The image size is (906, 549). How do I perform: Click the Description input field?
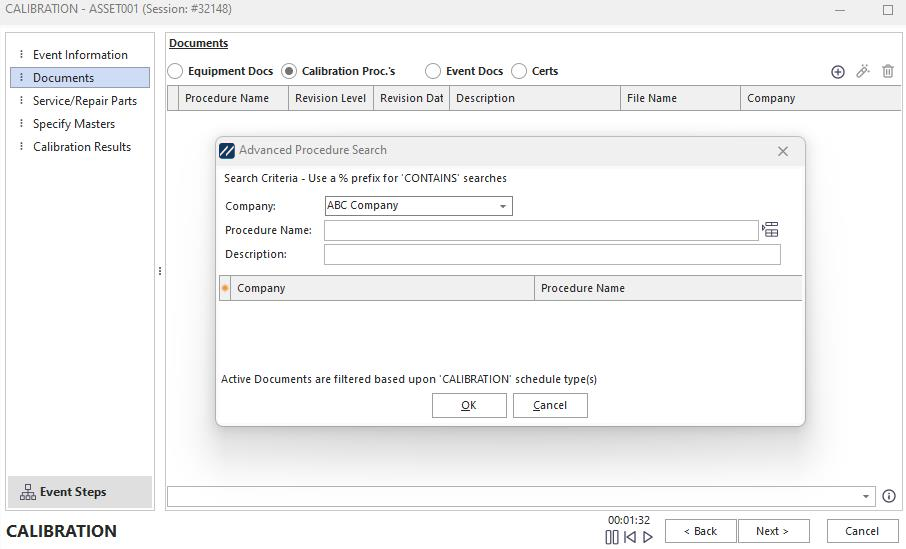tap(552, 254)
